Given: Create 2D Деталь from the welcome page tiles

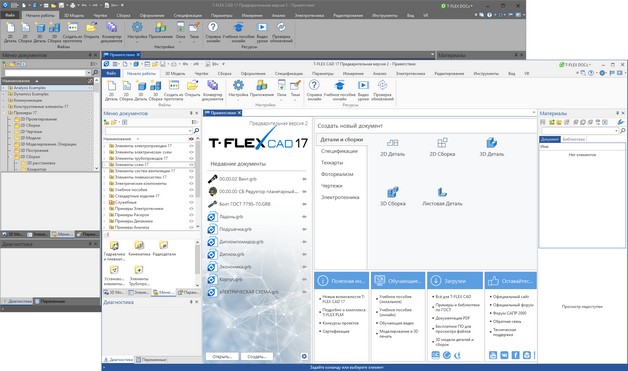Looking at the screenshot, I should pos(392,147).
